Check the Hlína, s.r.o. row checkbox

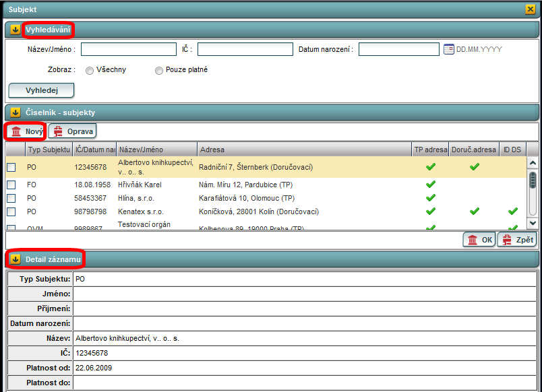11,198
